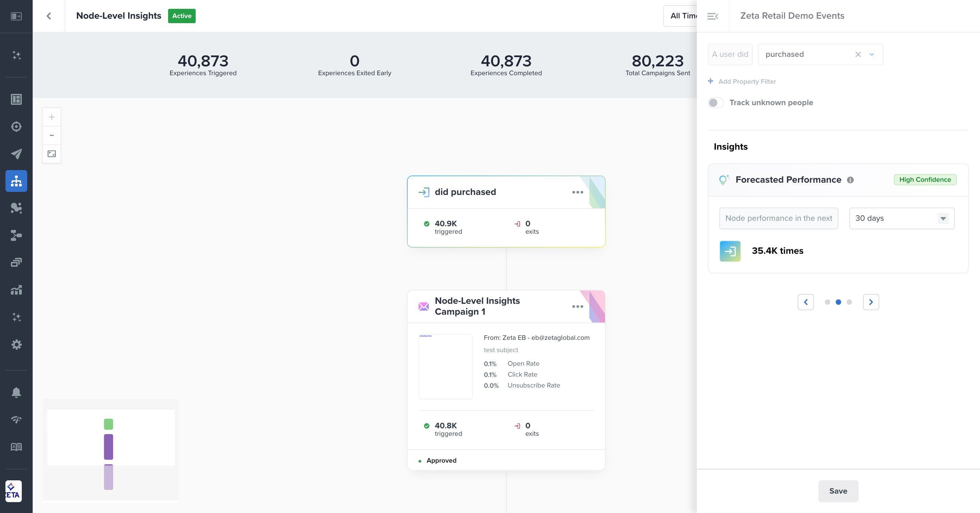The height and width of the screenshot is (513, 980).
Task: Click the paper plane Campaigns icon
Action: 16,154
